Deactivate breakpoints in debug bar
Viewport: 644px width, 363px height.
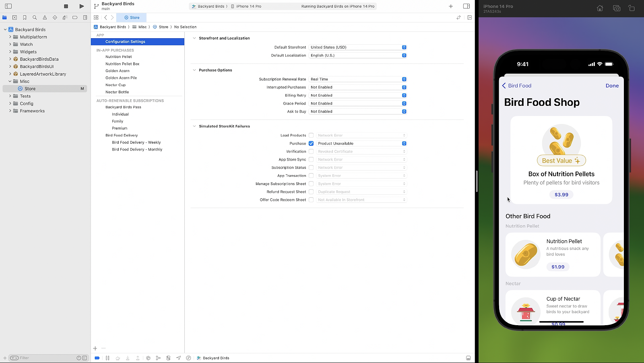[97, 358]
